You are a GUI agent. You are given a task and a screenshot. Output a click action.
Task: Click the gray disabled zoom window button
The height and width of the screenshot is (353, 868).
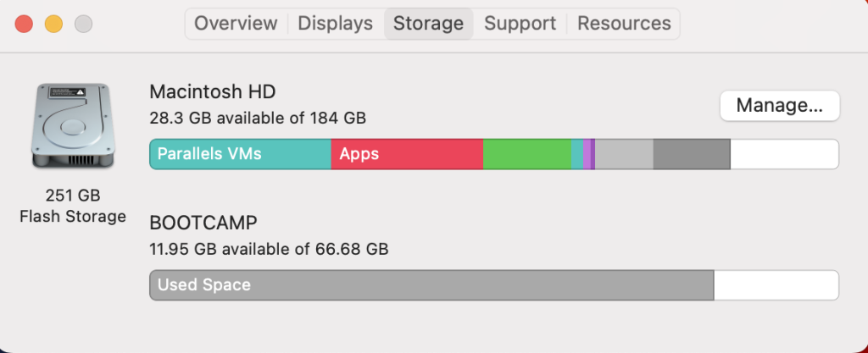coord(83,24)
